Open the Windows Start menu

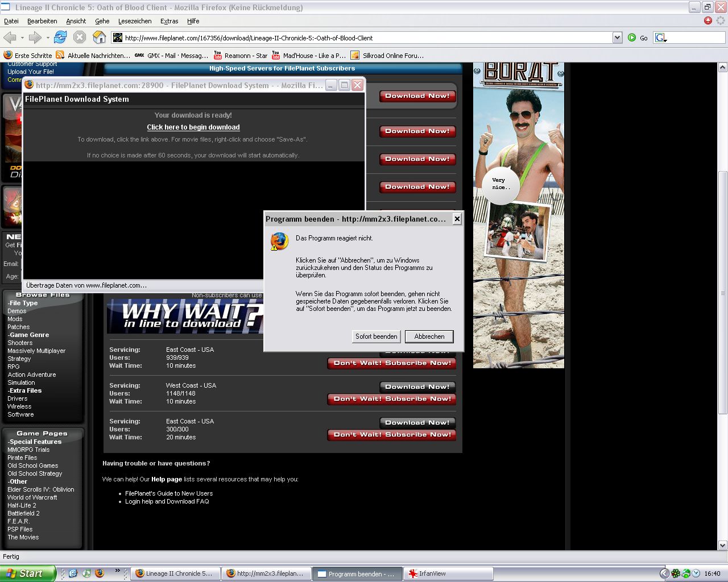pos(28,573)
